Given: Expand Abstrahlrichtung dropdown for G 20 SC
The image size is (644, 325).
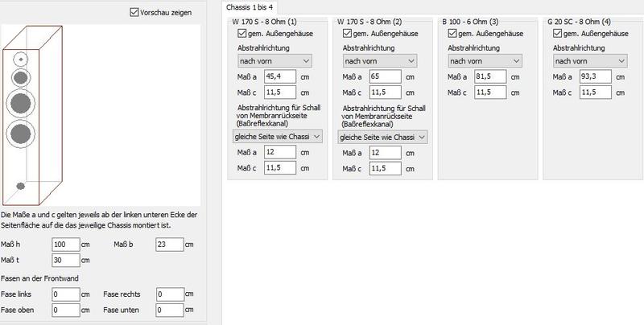Looking at the screenshot, I should [590, 60].
